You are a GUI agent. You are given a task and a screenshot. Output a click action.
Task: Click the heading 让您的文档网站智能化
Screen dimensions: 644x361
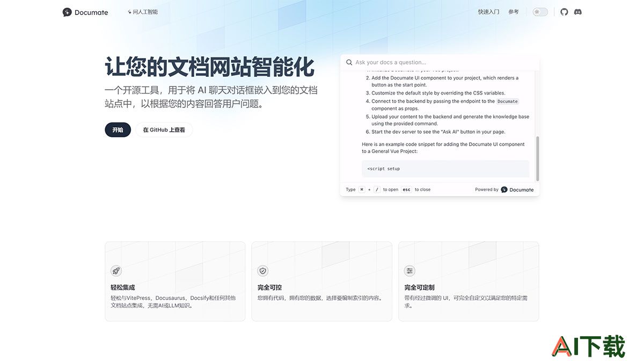click(210, 67)
